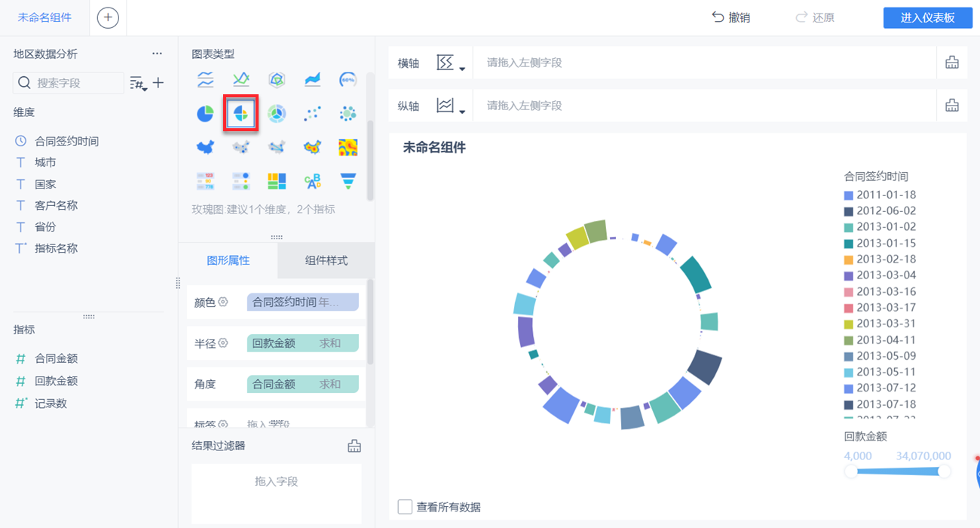The image size is (980, 528).
Task: Click the minimum handle of 回款金额 slider
Action: tap(851, 471)
